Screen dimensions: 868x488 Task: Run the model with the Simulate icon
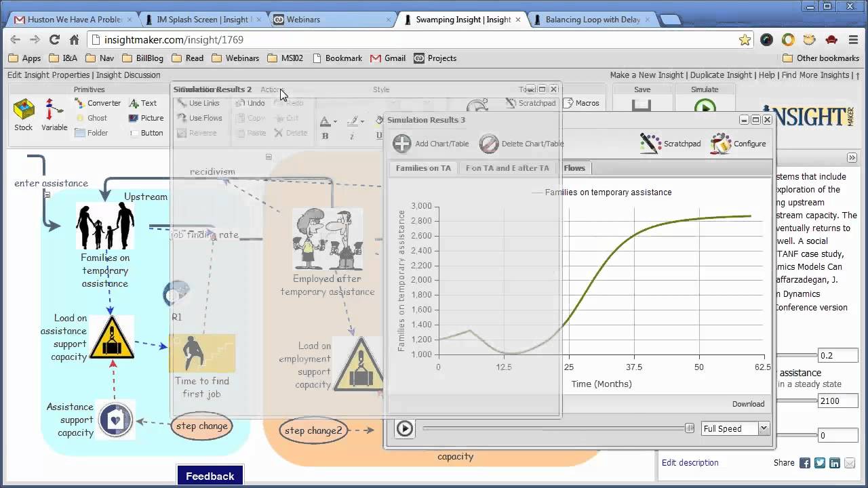[x=705, y=108]
